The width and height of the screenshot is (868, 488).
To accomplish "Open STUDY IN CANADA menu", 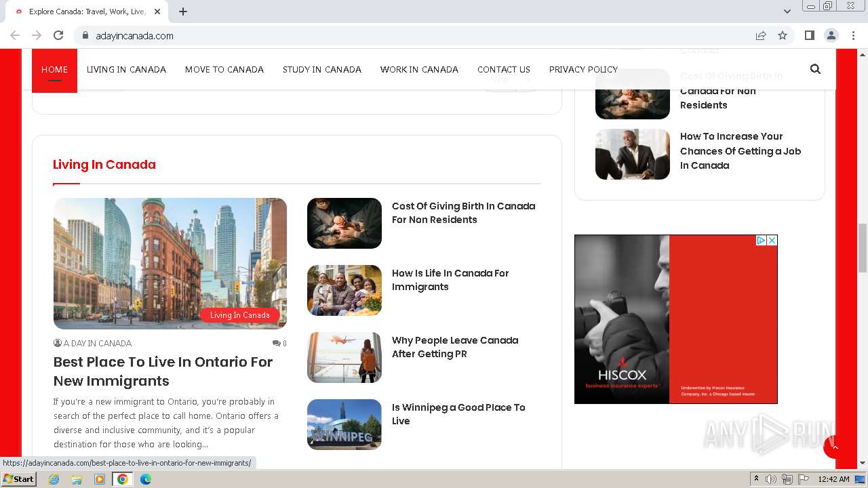I will click(x=322, y=69).
